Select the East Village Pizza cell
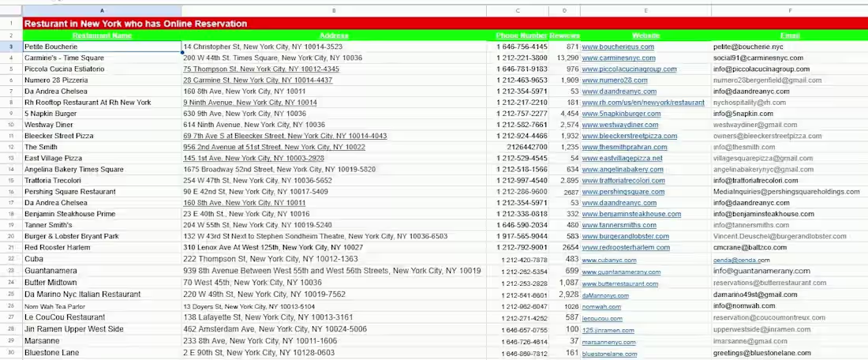Image resolution: width=868 pixels, height=360 pixels. click(x=102, y=159)
